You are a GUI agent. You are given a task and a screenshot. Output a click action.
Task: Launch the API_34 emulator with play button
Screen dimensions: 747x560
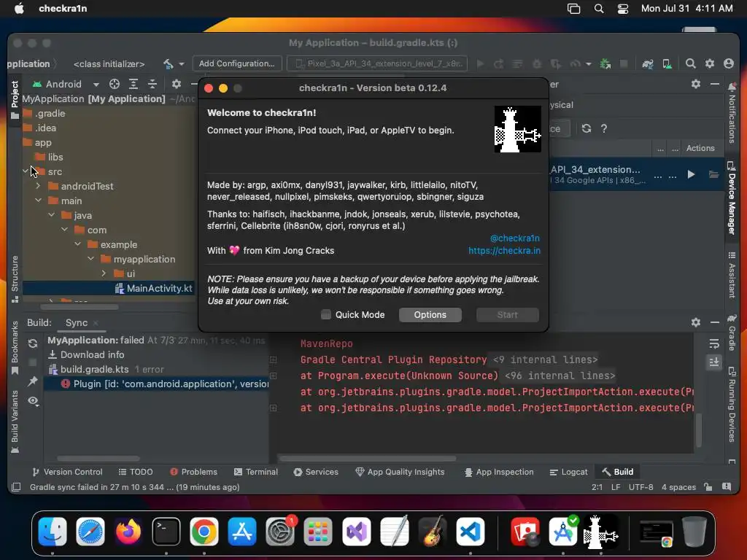pos(691,175)
